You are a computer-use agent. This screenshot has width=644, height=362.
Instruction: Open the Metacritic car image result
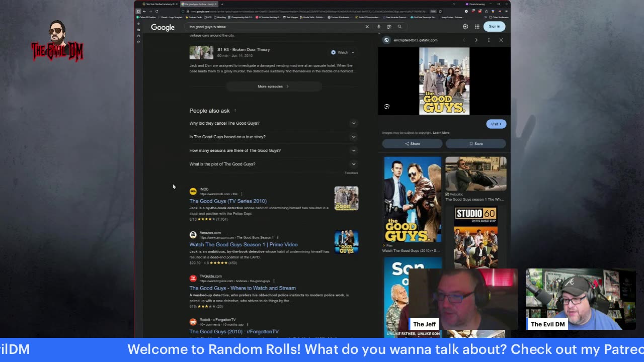click(x=476, y=173)
